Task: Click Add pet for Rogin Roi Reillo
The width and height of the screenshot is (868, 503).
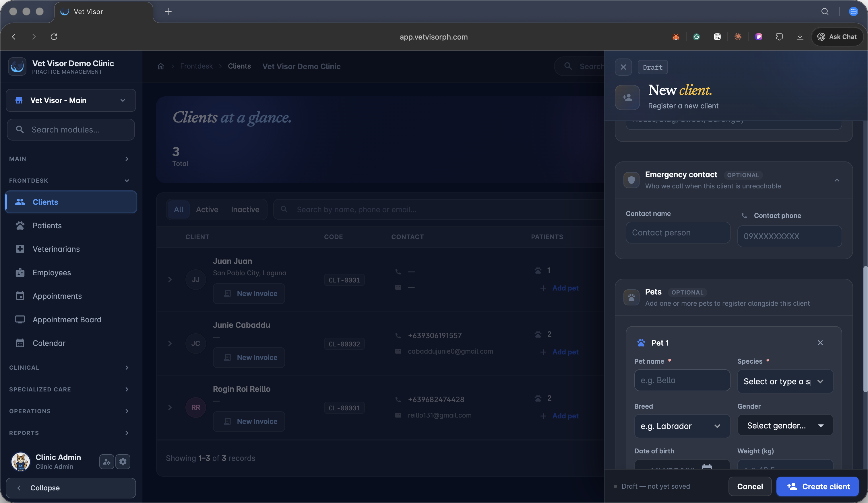Action: [x=559, y=416]
